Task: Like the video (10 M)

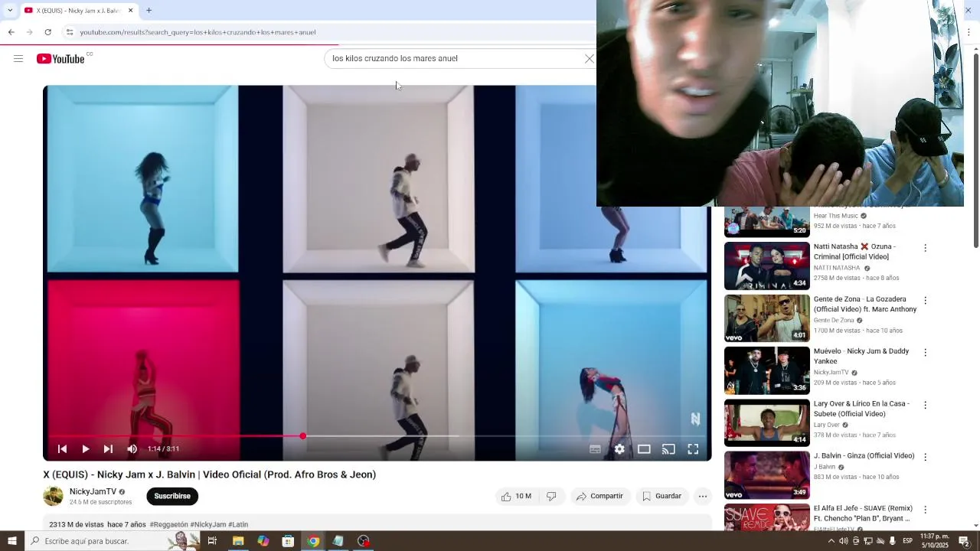Action: (517, 496)
